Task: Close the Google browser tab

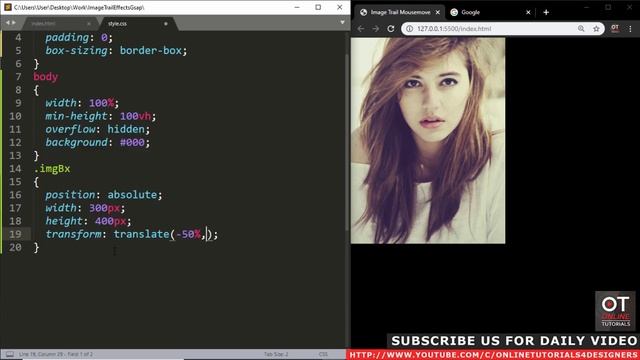Action: pyautogui.click(x=528, y=12)
